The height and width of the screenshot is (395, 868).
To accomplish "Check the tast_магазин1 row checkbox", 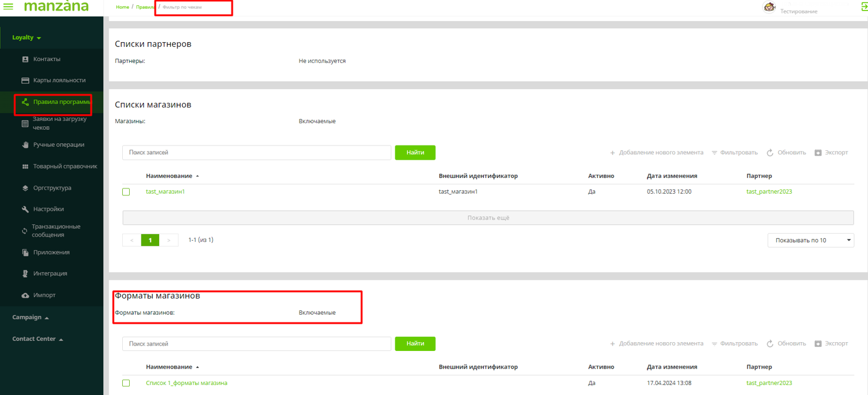I will tap(126, 192).
